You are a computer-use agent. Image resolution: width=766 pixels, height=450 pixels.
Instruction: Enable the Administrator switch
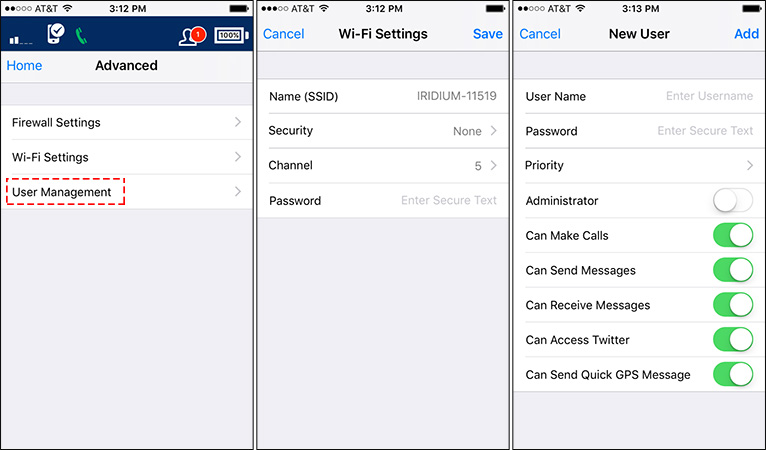733,200
